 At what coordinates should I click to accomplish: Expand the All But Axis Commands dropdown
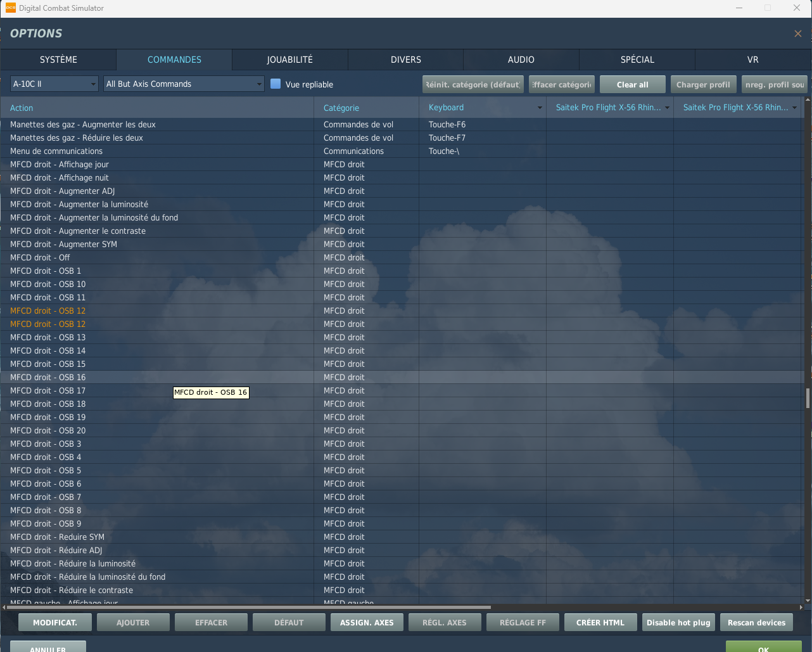(184, 84)
